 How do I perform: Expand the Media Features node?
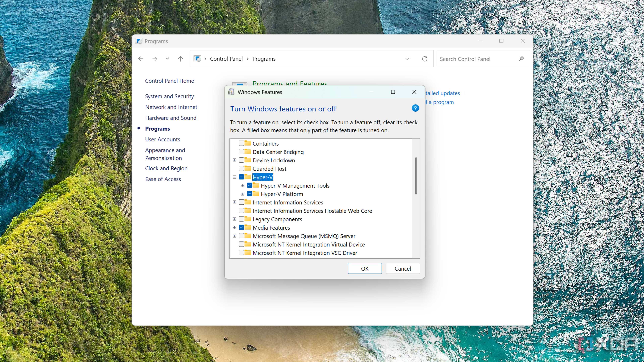(x=234, y=227)
